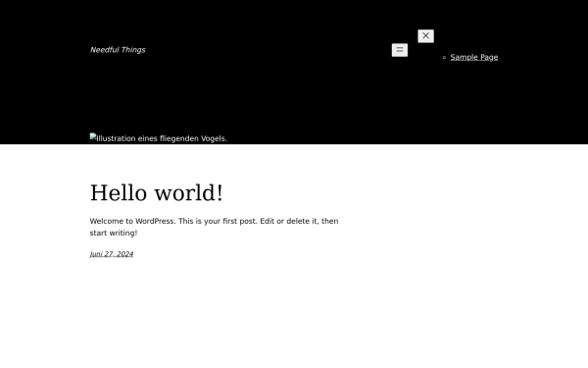Open the hamburger navigation menu button
Viewport: 588px width, 368px height.
(400, 50)
